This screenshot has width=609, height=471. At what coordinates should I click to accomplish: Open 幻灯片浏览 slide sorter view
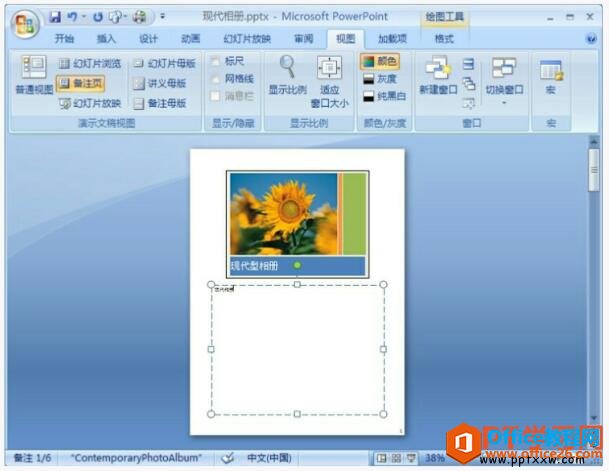point(90,63)
